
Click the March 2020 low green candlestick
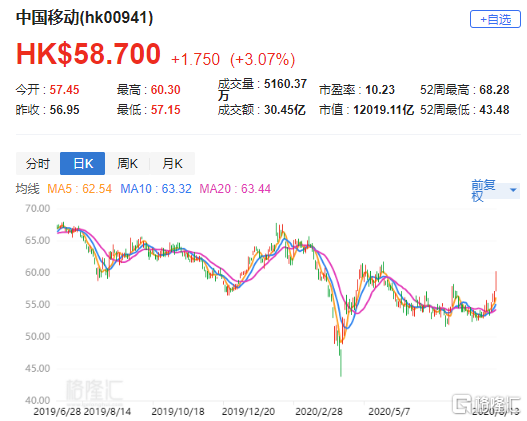341,363
